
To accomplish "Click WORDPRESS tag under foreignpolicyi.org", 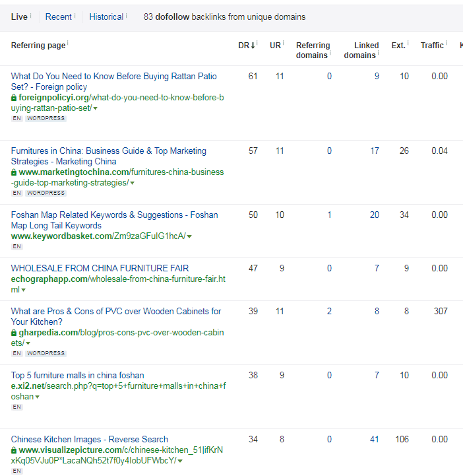I will coord(46,118).
